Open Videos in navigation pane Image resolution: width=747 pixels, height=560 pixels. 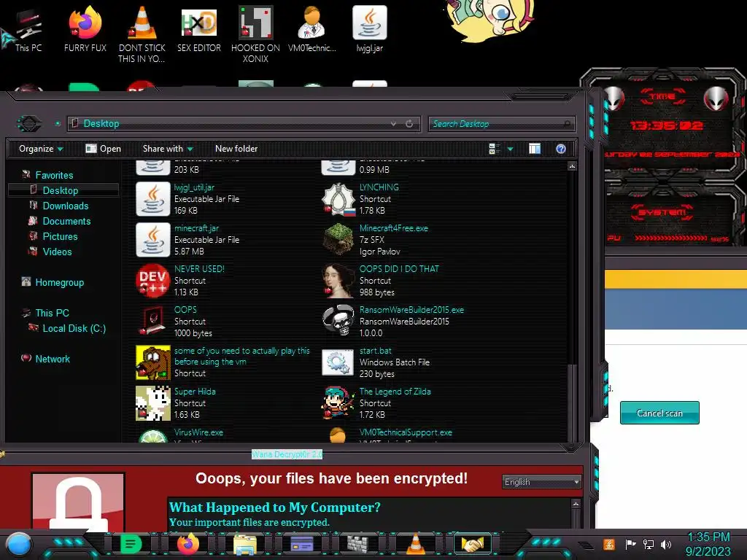(57, 252)
